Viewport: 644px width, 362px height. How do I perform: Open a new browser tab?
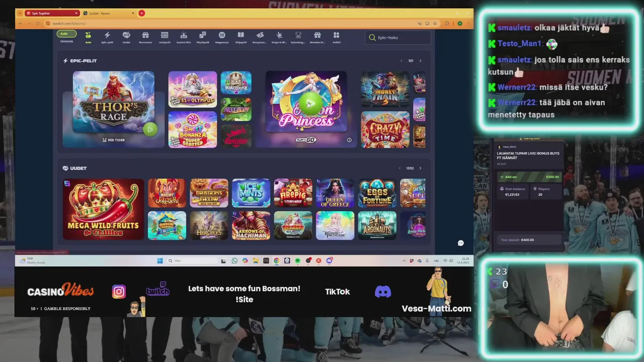[142, 13]
